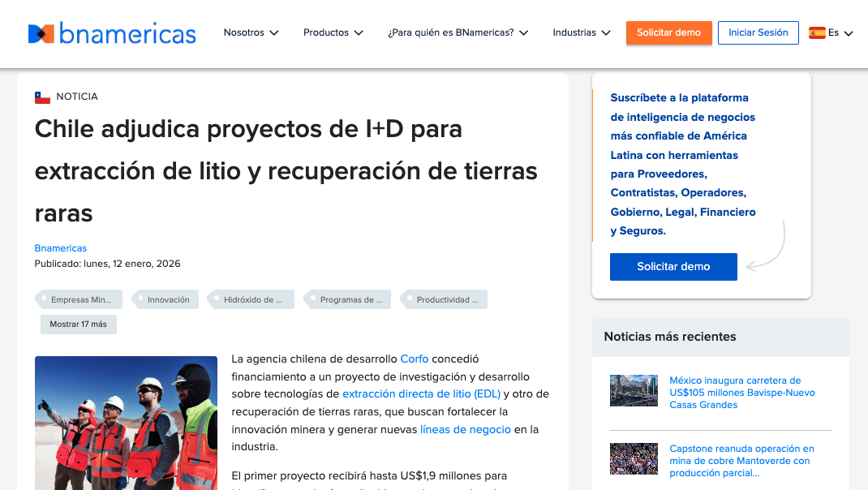
Task: Click the BNamericas logo
Action: (112, 33)
